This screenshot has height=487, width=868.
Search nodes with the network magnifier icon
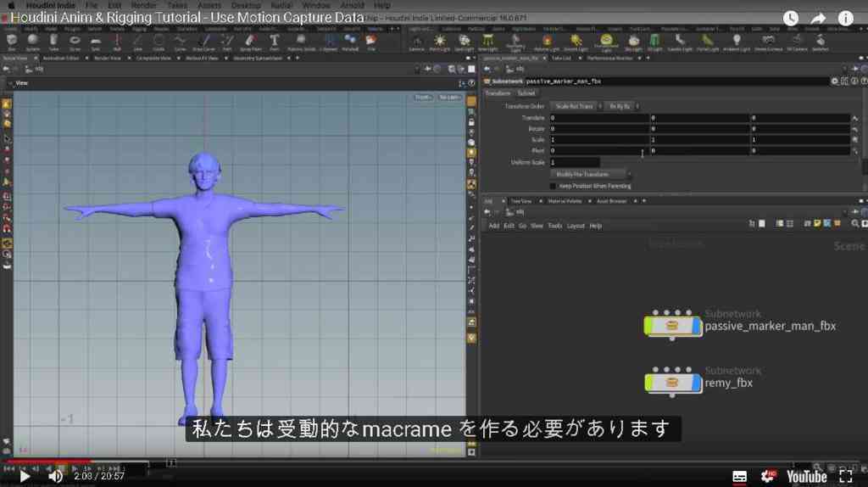point(854,224)
